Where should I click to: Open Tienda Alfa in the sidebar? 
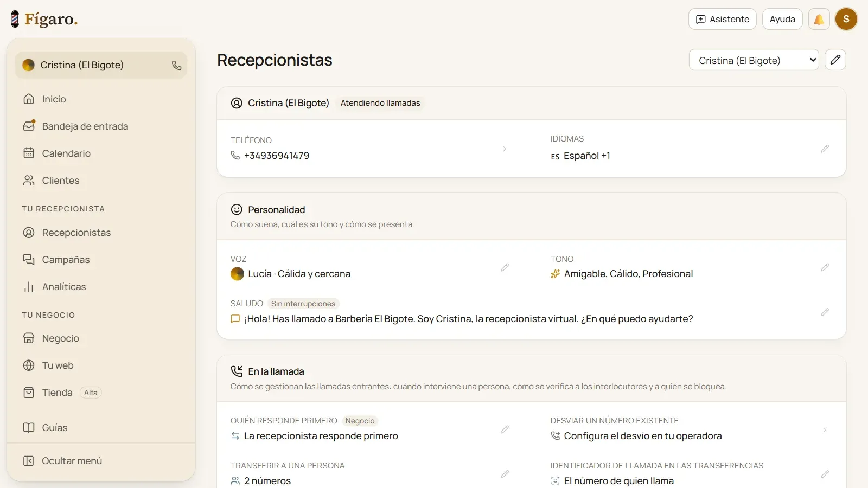tap(101, 393)
